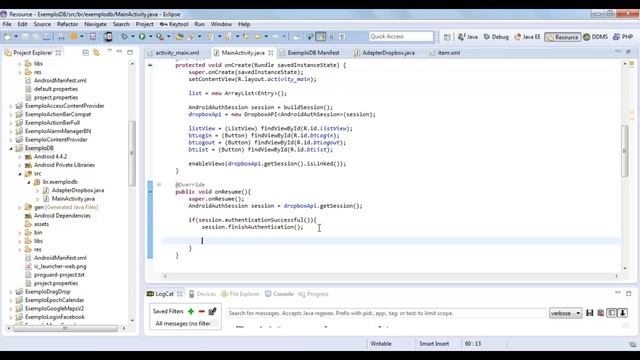Toggle LogCat scroll lock button

pos(622,313)
